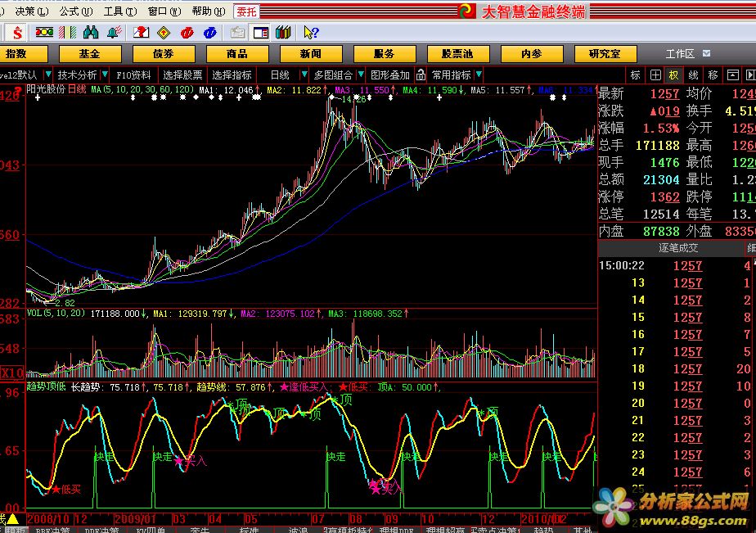Viewport: 756px width, 533px height.
Task: Toggle the 移 move button
Action: click(x=713, y=75)
